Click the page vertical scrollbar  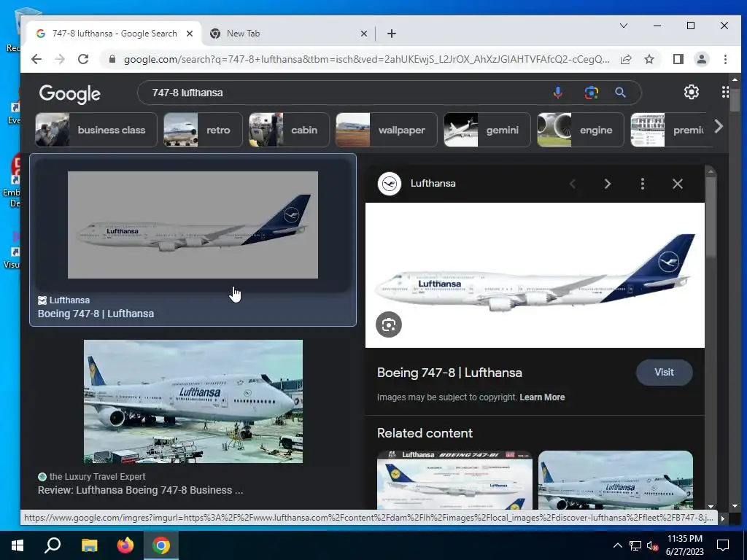pos(735,98)
